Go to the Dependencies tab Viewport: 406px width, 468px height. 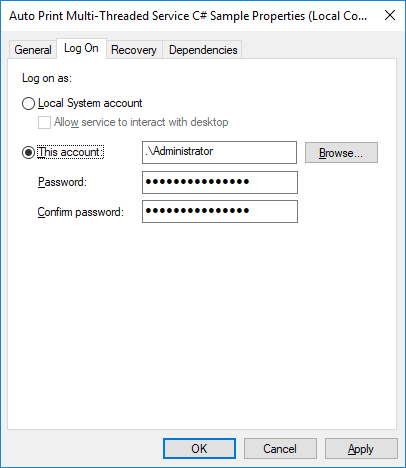pos(203,50)
